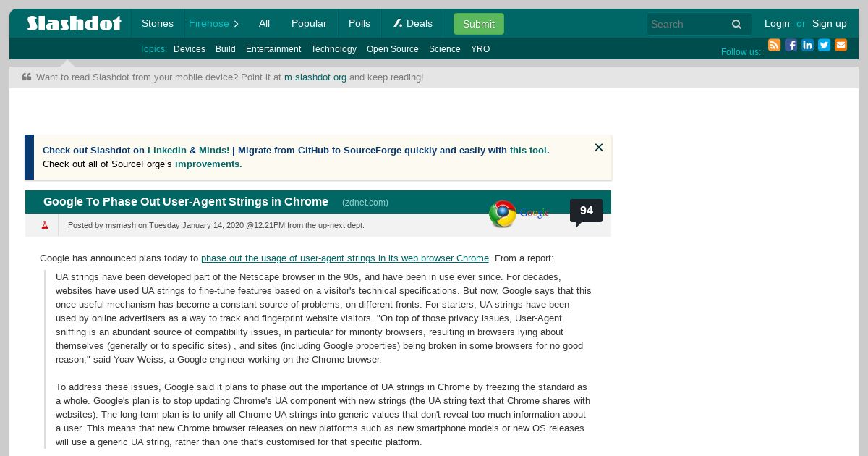The height and width of the screenshot is (456, 868).
Task: Click the email newsletter icon
Action: click(x=841, y=45)
